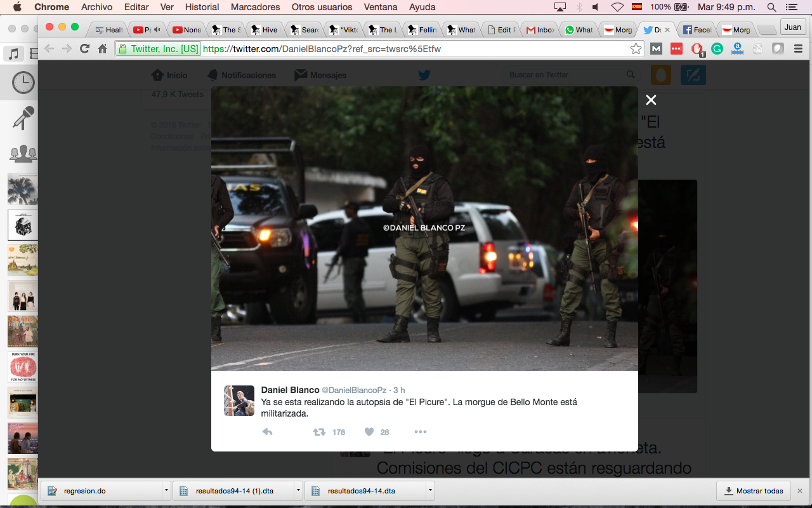Screen dimensions: 812x508
Task: Open the Chrome hamburger menu
Action: (x=798, y=49)
